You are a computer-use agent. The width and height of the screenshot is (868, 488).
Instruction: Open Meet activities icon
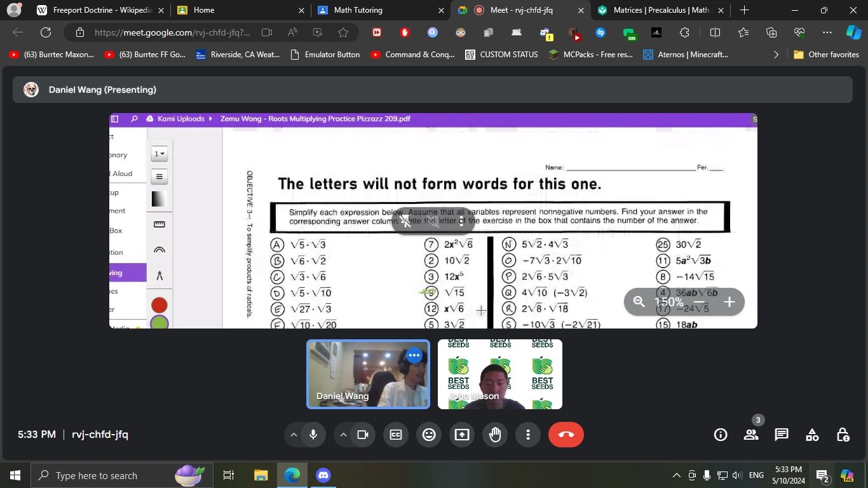click(x=811, y=434)
